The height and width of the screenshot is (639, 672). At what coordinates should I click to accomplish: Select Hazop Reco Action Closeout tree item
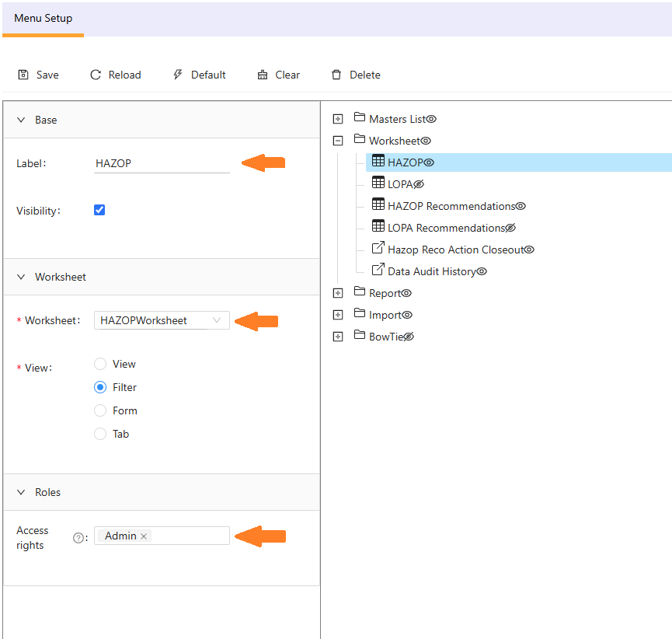[456, 250]
